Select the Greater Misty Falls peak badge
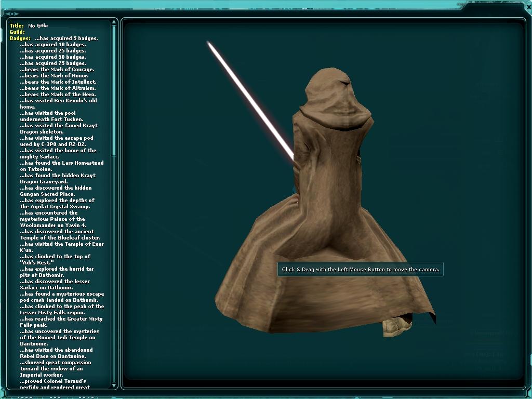This screenshot has width=532, height=399. 61,322
